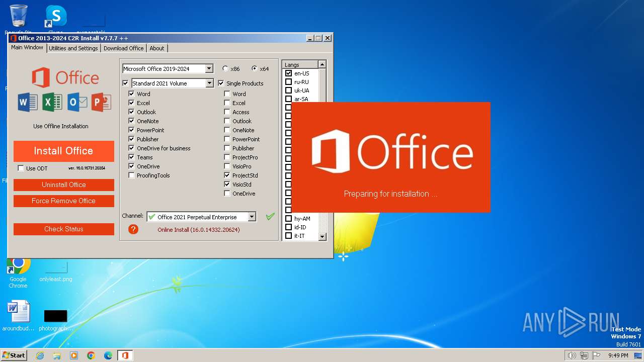Uncheck ProjectStd single product
The image size is (644, 362).
227,175
